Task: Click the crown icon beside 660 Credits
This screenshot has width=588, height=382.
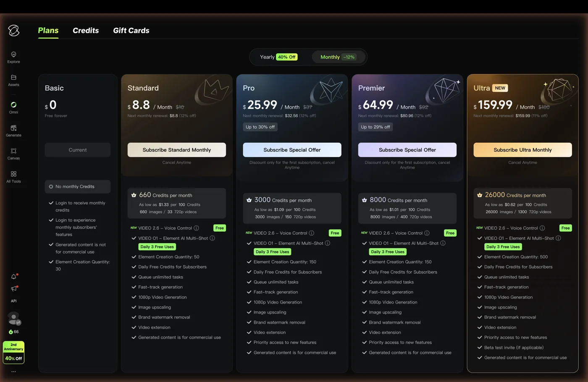Action: [134, 195]
